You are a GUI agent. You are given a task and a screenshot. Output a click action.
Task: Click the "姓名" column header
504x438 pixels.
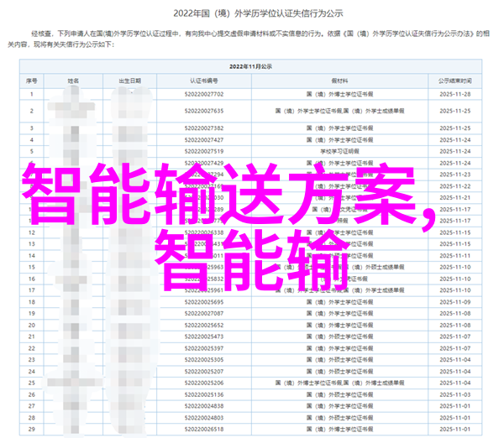click(x=73, y=81)
